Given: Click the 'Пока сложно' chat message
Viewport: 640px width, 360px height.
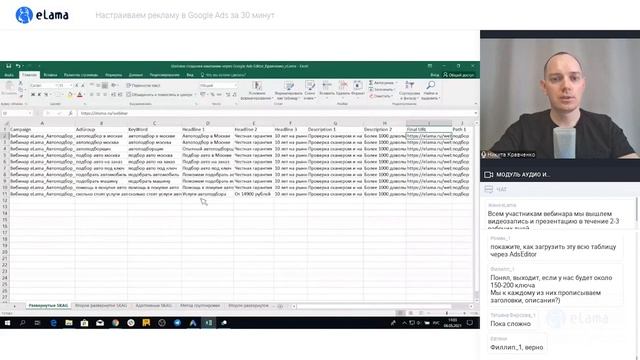Looking at the screenshot, I should coord(510,324).
